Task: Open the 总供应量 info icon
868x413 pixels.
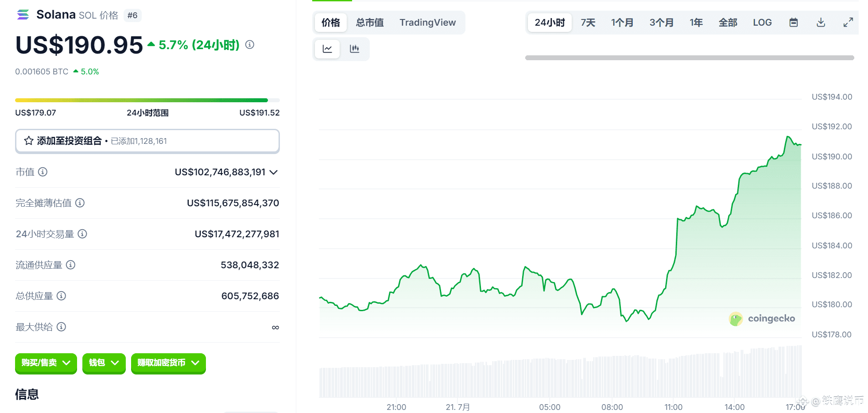Action: tap(61, 296)
